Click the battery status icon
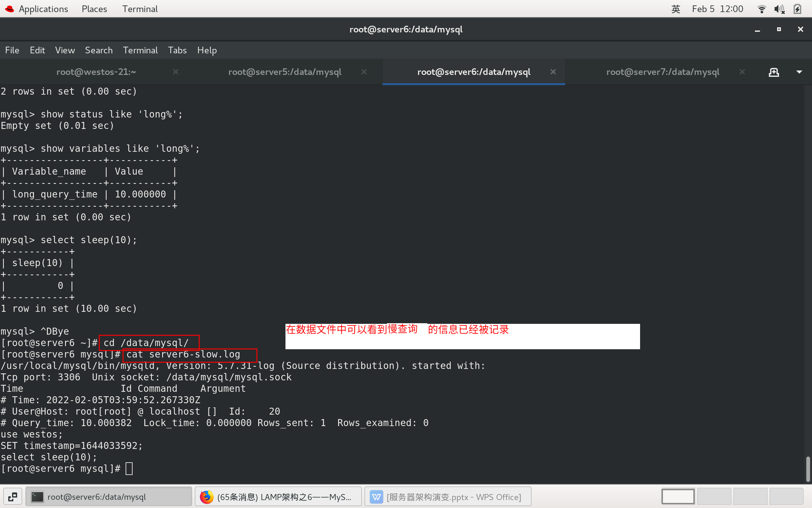Image resolution: width=812 pixels, height=508 pixels. (798, 9)
